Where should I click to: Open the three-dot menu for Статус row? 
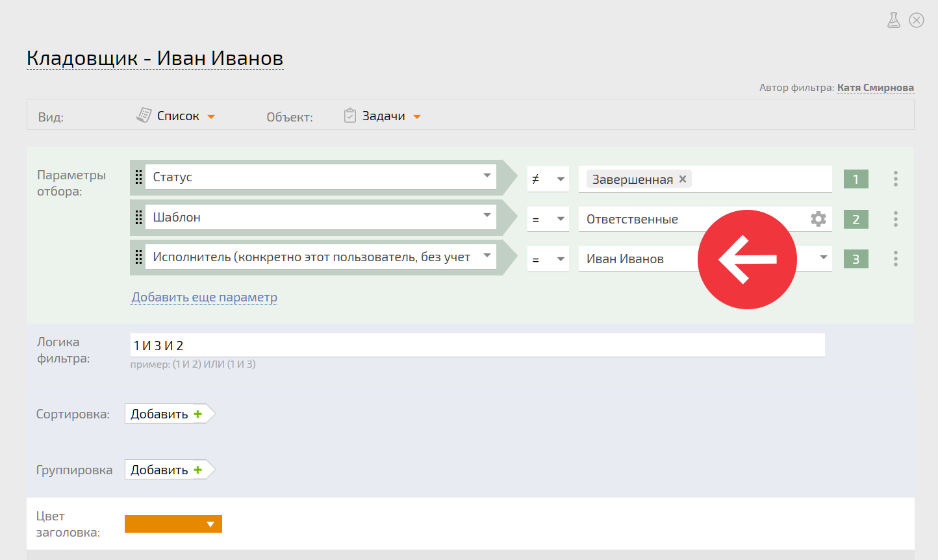[x=896, y=179]
